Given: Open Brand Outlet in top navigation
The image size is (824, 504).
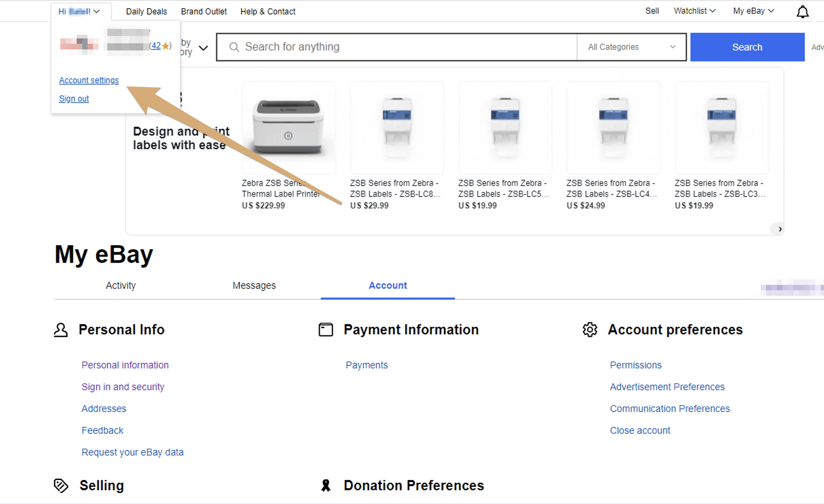Looking at the screenshot, I should pos(204,12).
